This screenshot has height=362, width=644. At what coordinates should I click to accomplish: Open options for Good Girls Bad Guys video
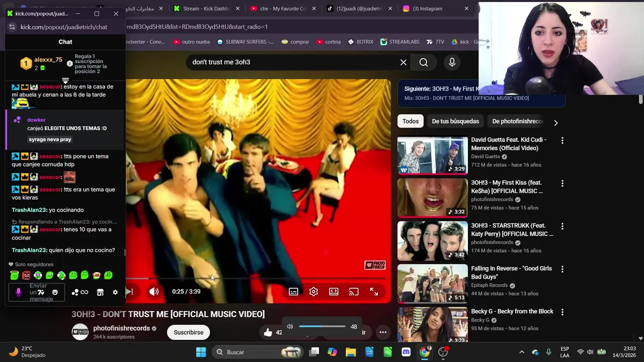pos(562,269)
